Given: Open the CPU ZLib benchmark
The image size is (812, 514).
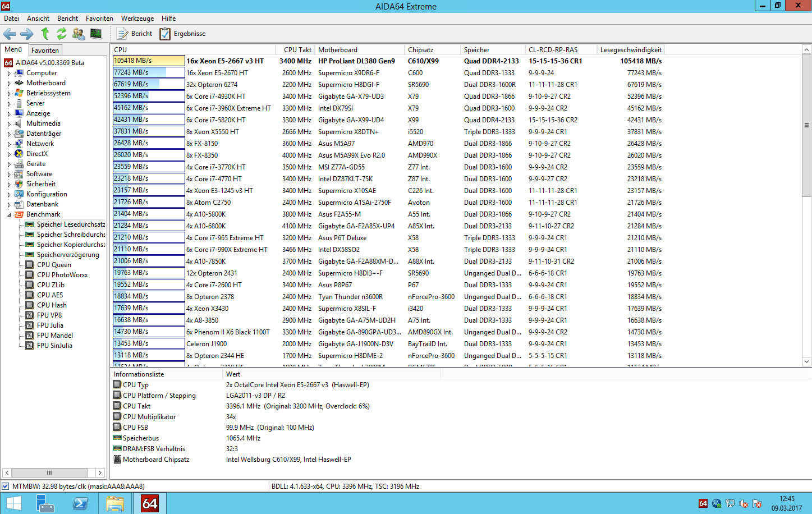Looking at the screenshot, I should [x=51, y=285].
